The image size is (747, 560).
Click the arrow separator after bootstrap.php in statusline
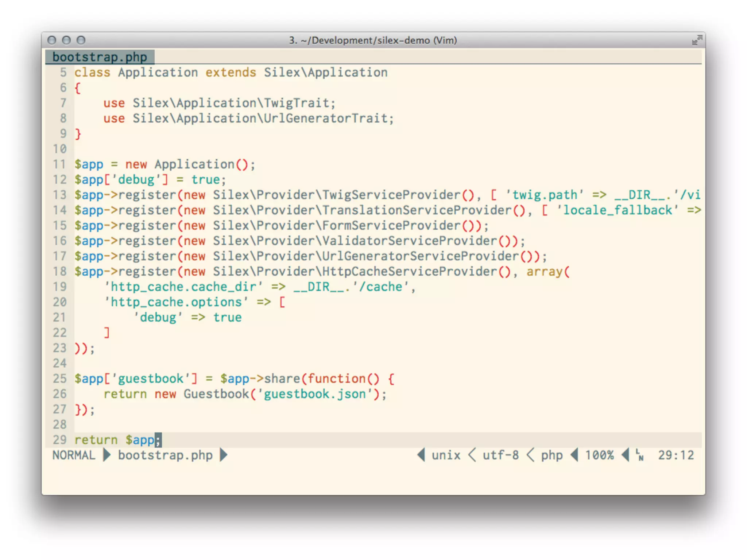(224, 455)
